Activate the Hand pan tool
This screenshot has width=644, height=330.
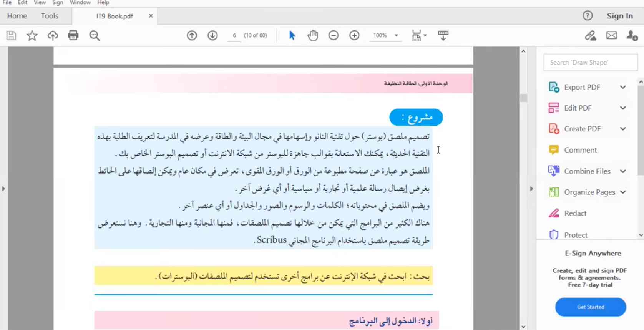click(x=313, y=36)
